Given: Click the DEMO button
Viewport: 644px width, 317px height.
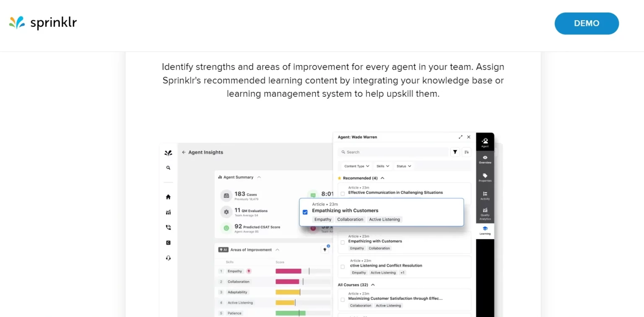Looking at the screenshot, I should pos(586,23).
